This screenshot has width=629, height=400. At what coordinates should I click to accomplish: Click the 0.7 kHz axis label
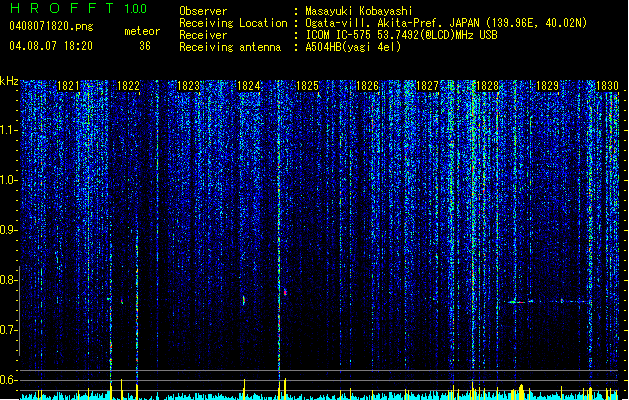pos(8,330)
